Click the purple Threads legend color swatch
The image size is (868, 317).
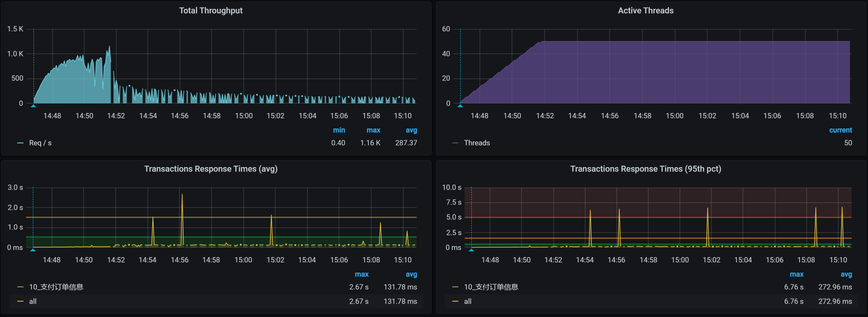pos(455,143)
